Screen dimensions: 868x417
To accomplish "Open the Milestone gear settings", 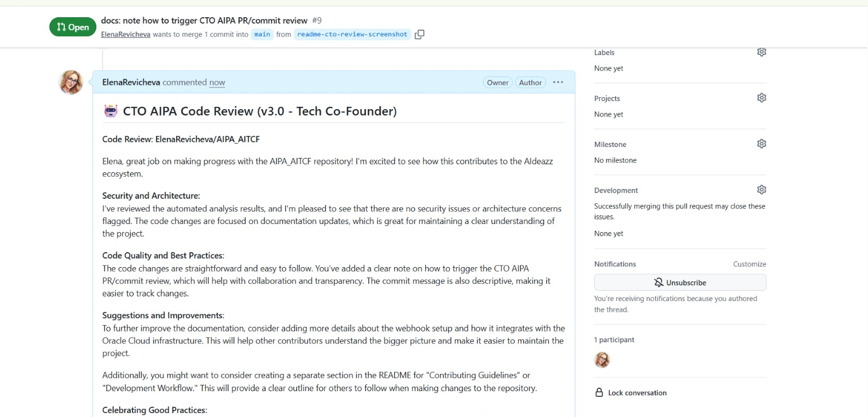I will coord(761,144).
